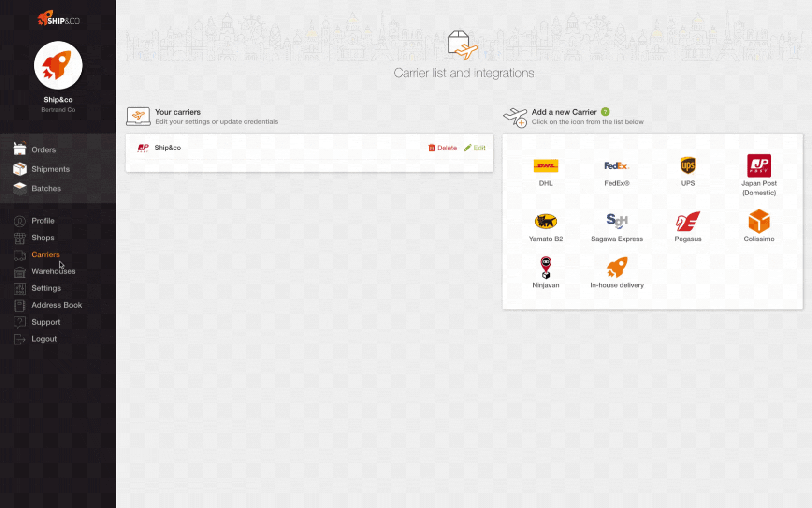
Task: Edit the Ship&co carrier
Action: coord(475,148)
